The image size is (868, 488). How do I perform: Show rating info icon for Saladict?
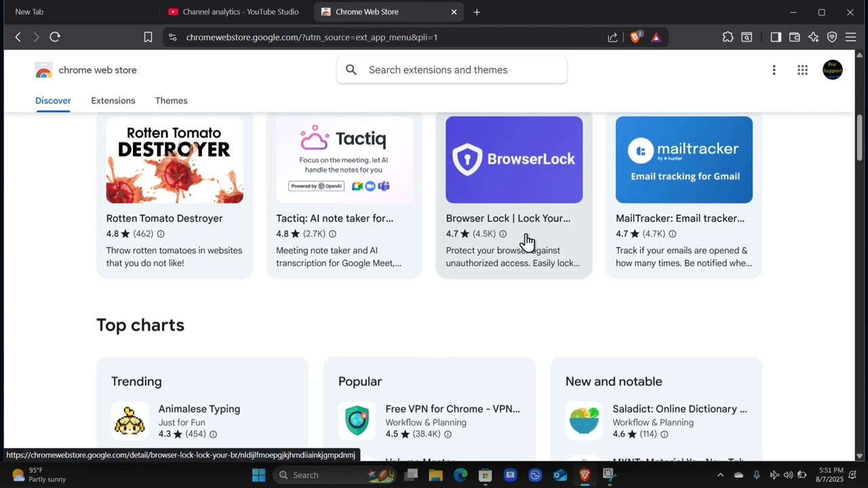click(x=664, y=434)
